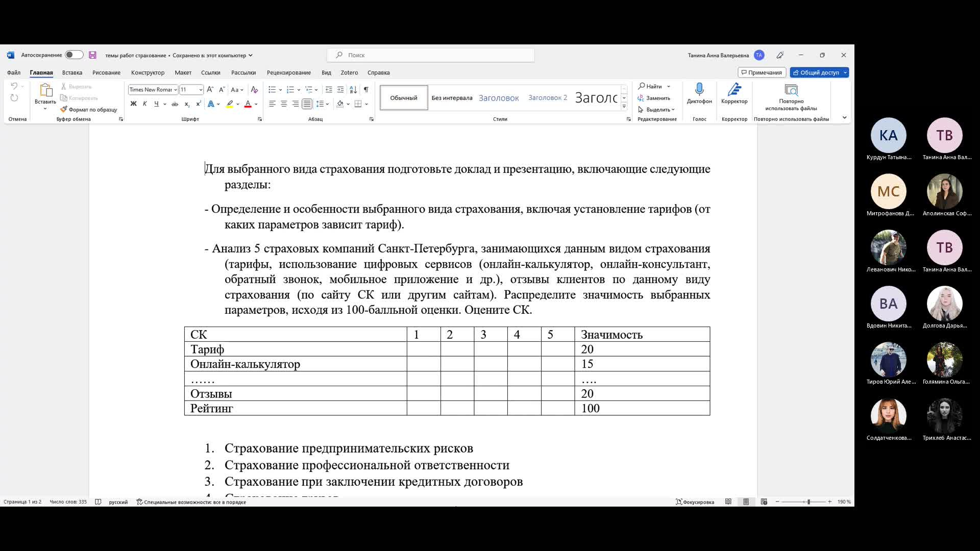Open the Change Case (Aa) dropdown
The image size is (980, 551).
(237, 90)
